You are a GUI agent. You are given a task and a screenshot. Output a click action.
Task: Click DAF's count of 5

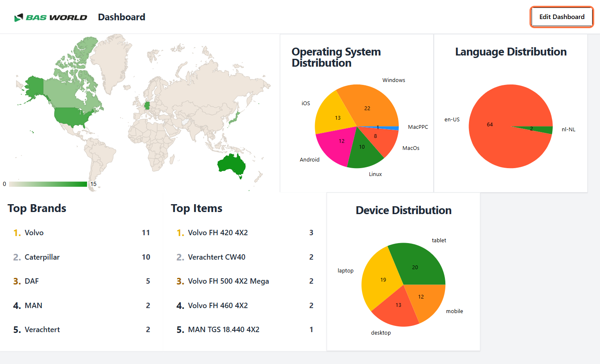click(148, 281)
